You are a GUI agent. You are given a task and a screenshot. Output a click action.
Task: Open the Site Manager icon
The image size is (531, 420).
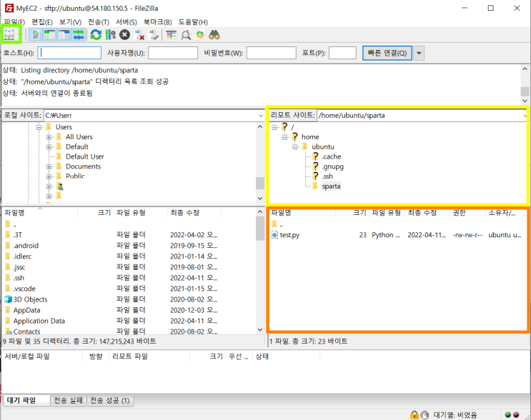click(9, 34)
